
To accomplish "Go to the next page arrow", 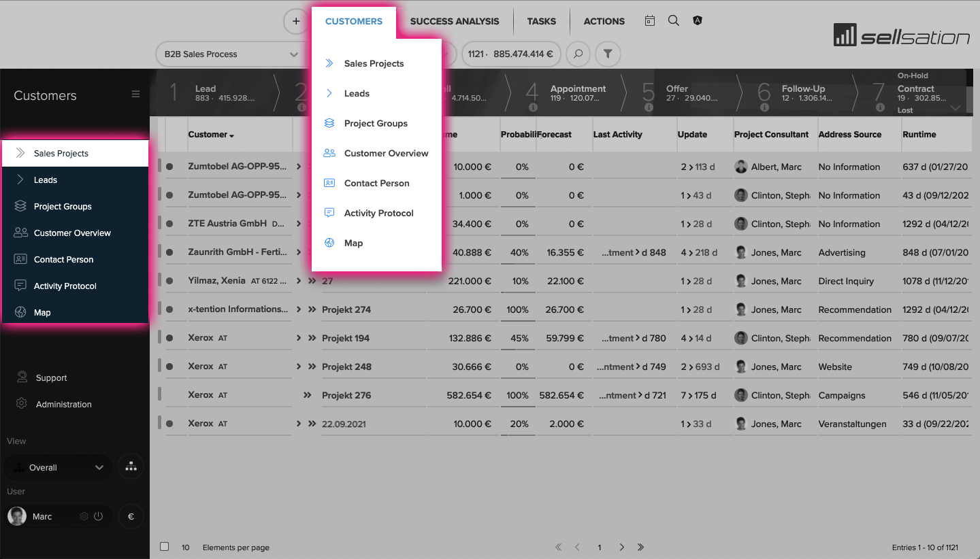I will point(621,547).
